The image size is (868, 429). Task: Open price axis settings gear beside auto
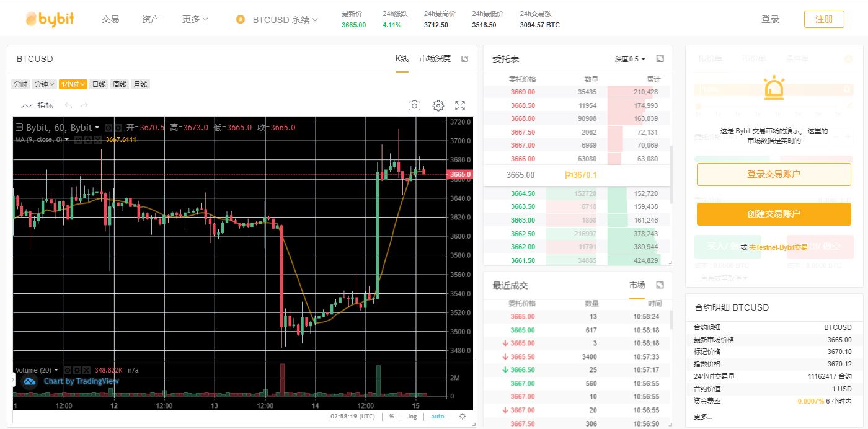(x=462, y=417)
